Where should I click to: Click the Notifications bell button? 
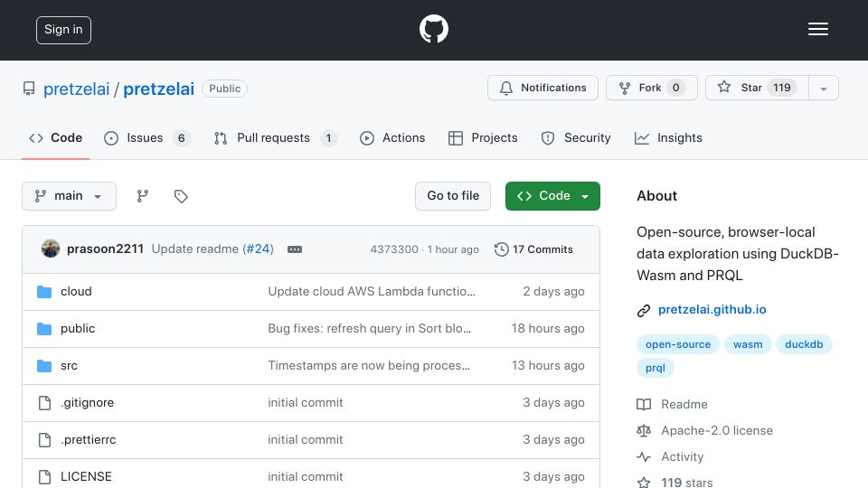542,88
